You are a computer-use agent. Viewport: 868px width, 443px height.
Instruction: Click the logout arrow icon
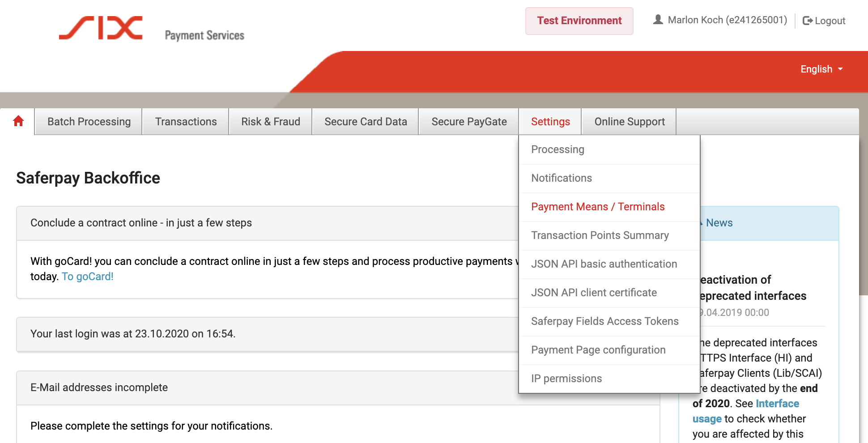tap(807, 21)
